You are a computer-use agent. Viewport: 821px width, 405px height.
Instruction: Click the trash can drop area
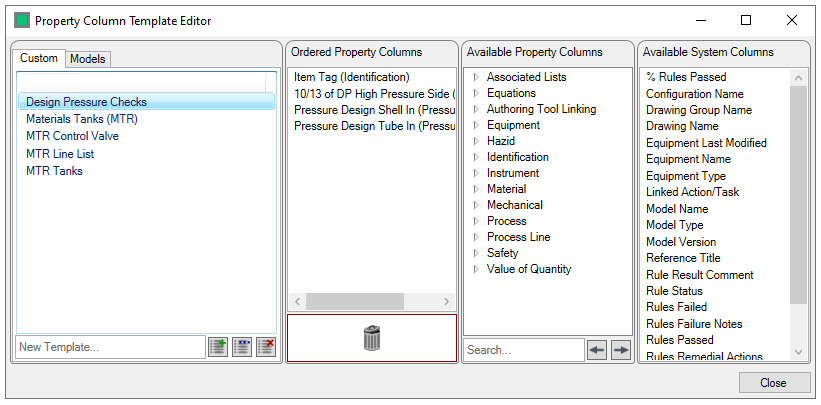point(372,339)
